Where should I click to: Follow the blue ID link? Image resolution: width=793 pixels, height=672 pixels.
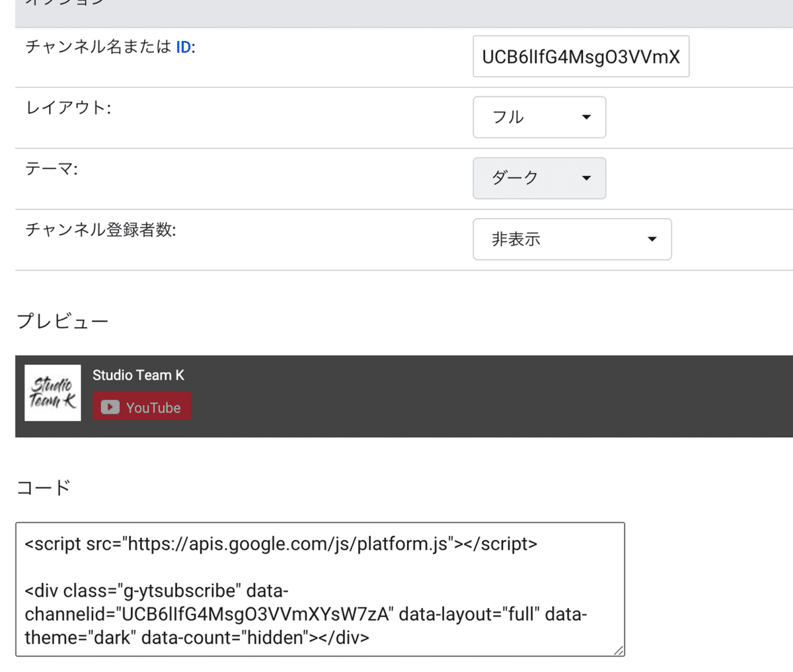point(183,47)
